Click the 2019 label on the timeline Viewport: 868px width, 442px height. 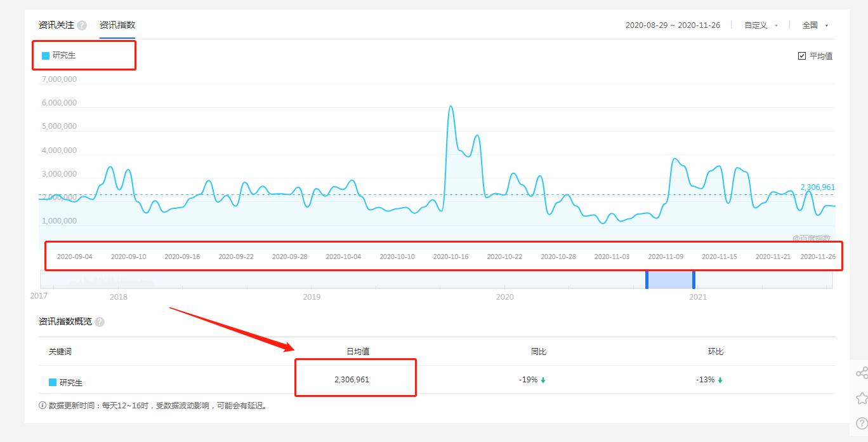[312, 297]
